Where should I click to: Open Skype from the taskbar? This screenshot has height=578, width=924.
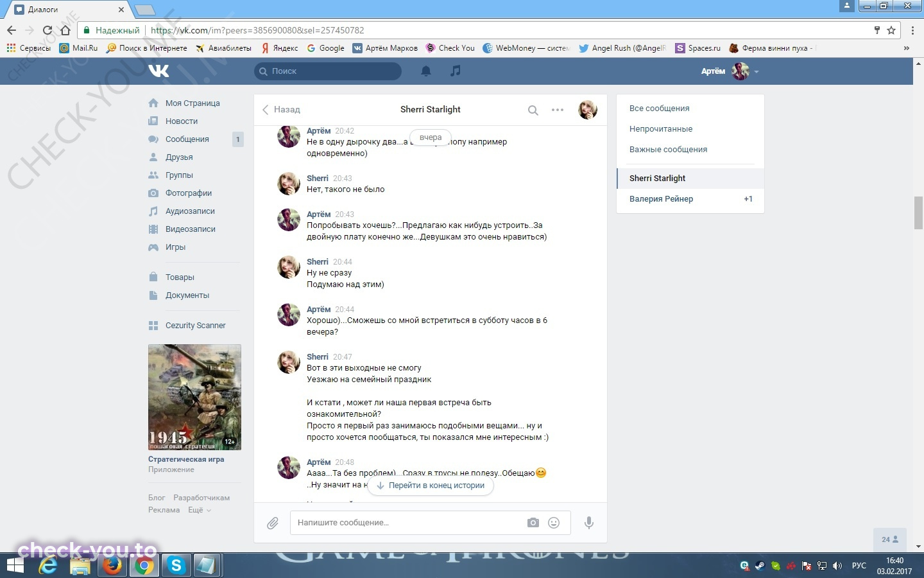(x=176, y=566)
